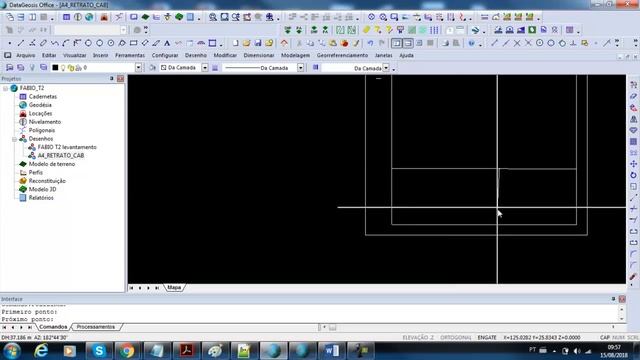Click the red house-shaped icon
Screen dimensions: 640x360
(284, 43)
